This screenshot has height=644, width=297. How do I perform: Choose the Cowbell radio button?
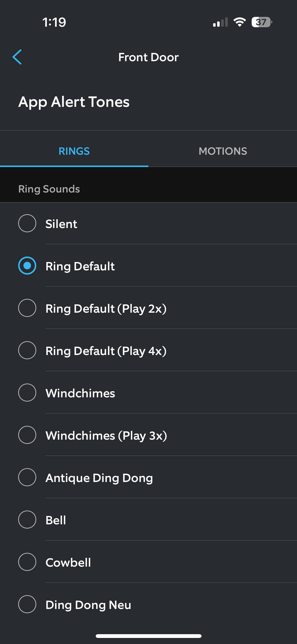pos(27,562)
